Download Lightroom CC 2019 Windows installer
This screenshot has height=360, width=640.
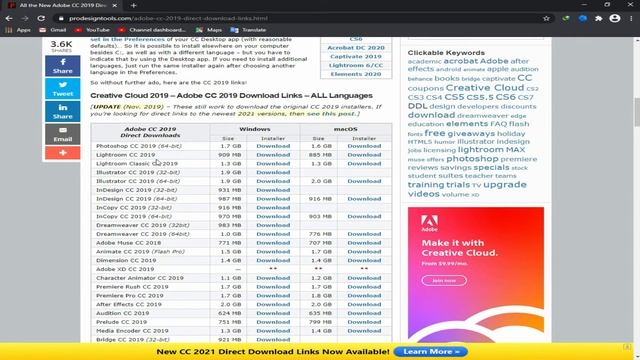(273, 155)
